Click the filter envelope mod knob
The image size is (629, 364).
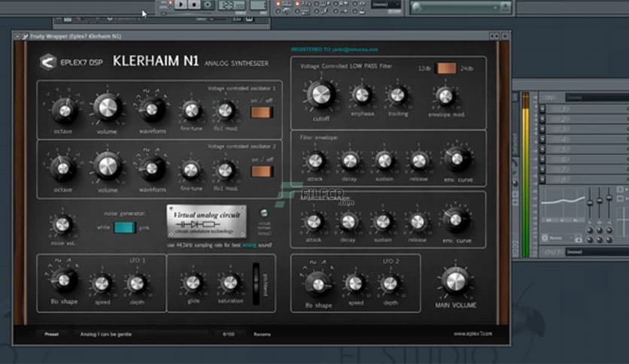[x=445, y=96]
